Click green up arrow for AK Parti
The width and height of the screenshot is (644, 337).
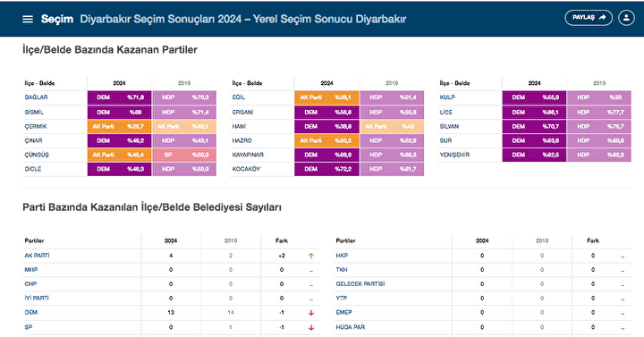(x=311, y=256)
